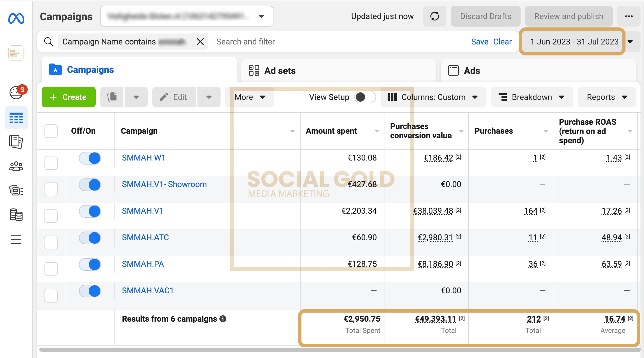Screen dimensions: 644x358
Task: Open the SMMAH.PA campaign link
Action: click(143, 264)
